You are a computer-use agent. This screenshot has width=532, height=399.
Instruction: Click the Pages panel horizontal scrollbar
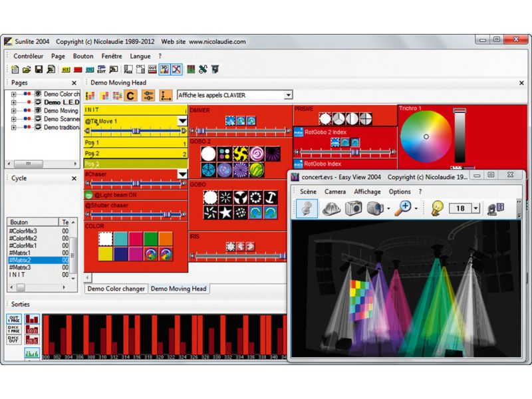[42, 164]
